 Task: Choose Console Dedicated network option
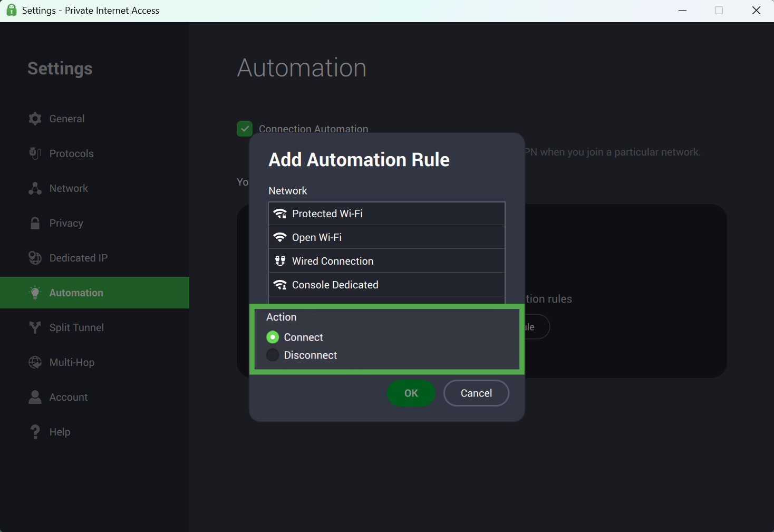(387, 285)
